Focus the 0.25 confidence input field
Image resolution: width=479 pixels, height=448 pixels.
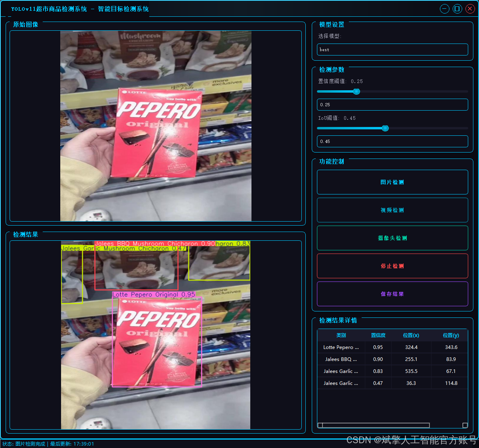[x=392, y=105]
